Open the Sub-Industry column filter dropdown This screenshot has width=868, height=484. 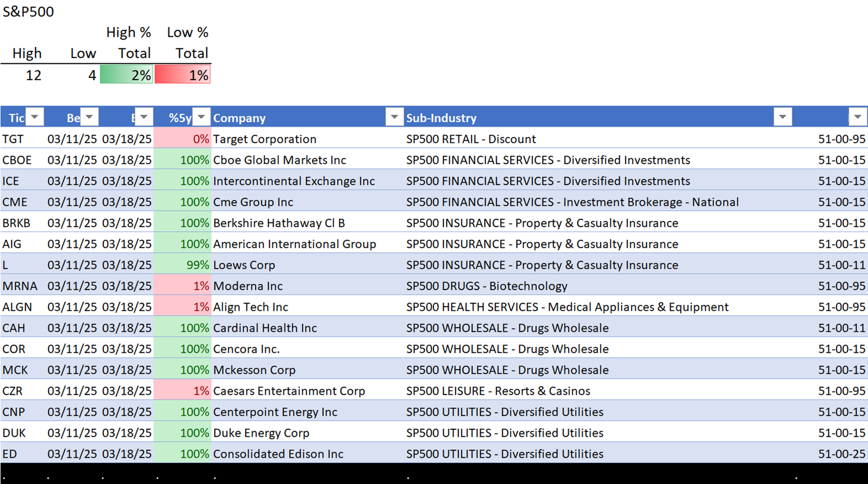[783, 117]
